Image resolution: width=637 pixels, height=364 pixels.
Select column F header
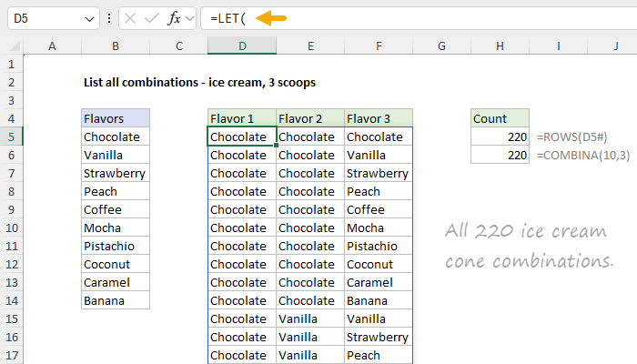tap(379, 45)
